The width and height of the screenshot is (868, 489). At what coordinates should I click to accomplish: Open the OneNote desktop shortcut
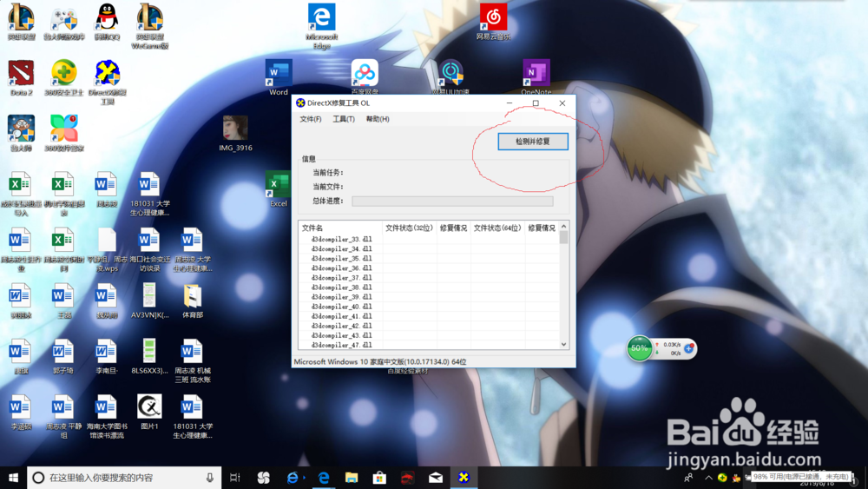(x=536, y=77)
